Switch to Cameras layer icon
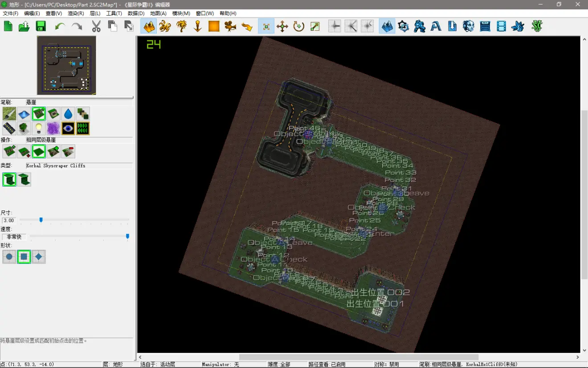 231,26
